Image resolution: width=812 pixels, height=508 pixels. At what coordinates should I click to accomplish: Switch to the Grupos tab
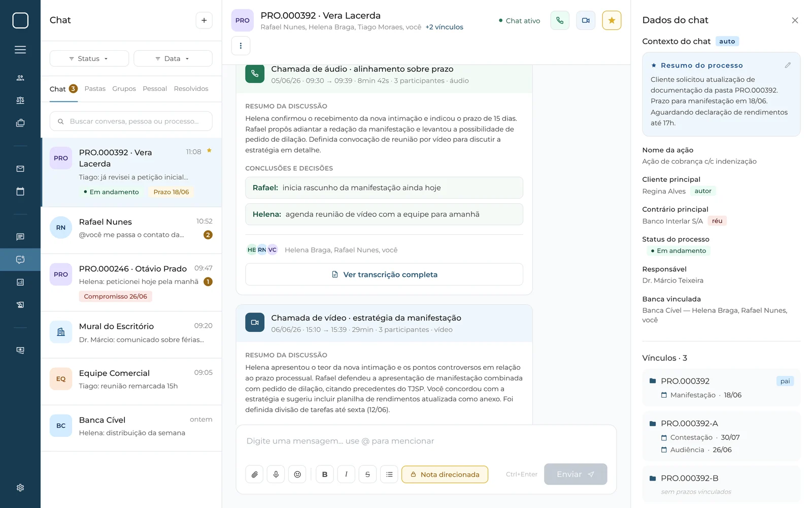click(x=124, y=89)
